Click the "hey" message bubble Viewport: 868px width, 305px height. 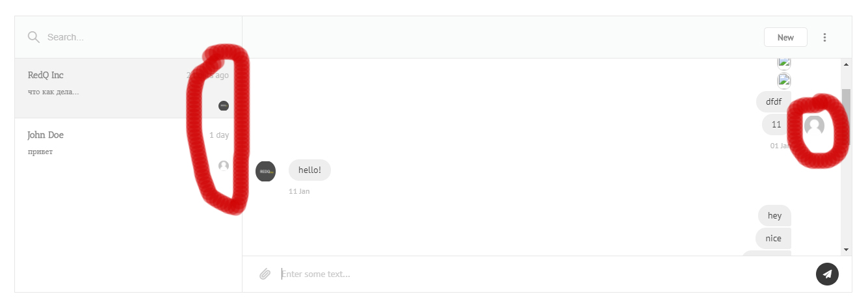click(x=774, y=216)
